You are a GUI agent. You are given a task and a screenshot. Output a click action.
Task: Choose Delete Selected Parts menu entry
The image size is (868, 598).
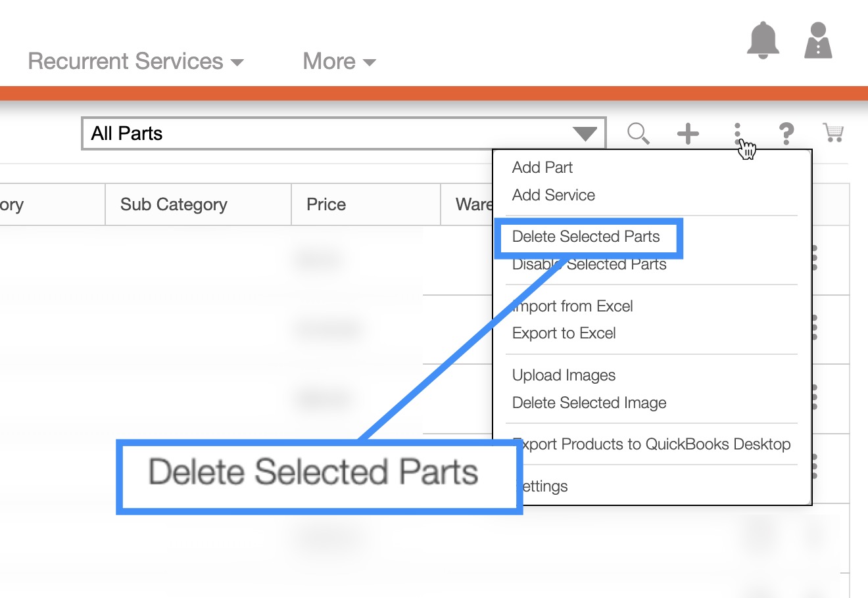click(x=585, y=237)
